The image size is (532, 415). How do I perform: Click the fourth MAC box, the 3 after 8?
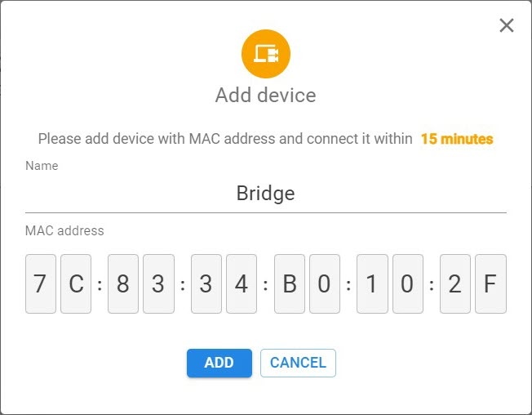158,283
